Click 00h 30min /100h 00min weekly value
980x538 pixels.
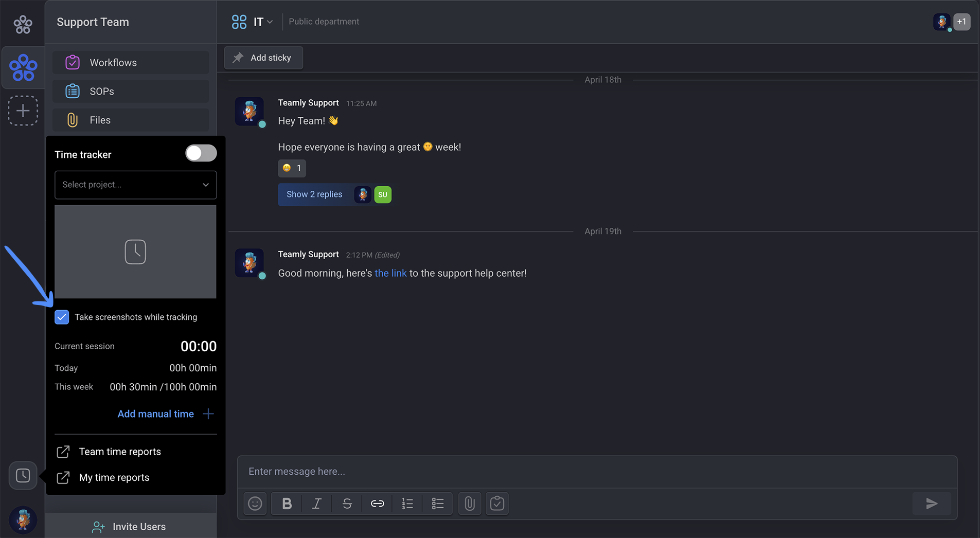(163, 387)
